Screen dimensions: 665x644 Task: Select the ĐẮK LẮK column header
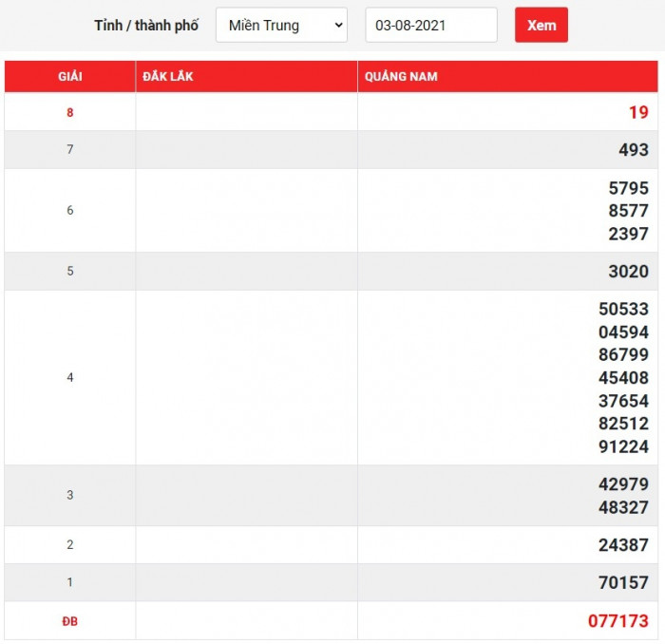167,77
